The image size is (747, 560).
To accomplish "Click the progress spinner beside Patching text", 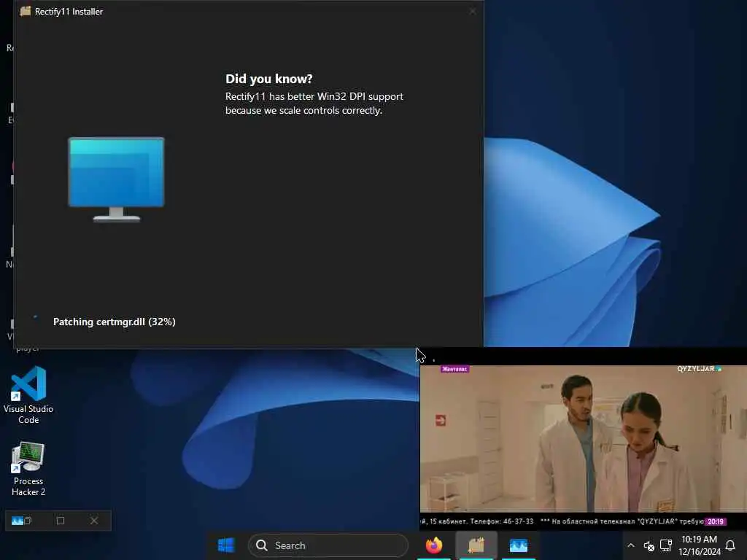I will click(35, 317).
